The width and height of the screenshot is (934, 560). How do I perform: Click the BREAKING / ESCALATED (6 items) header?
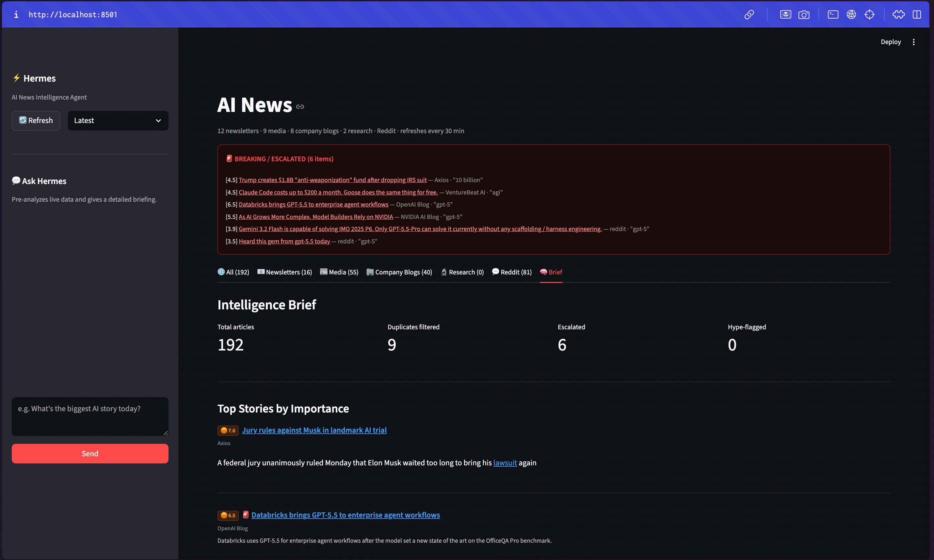tap(279, 159)
